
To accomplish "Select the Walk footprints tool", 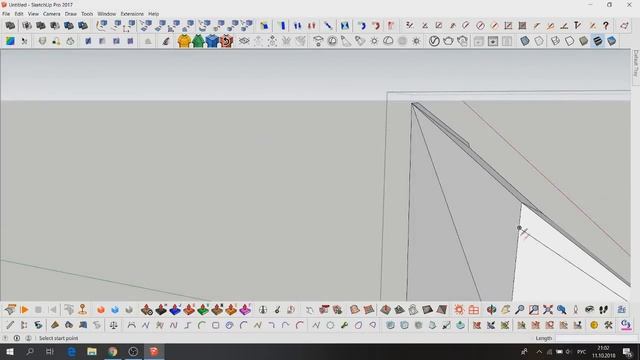I will 604,310.
